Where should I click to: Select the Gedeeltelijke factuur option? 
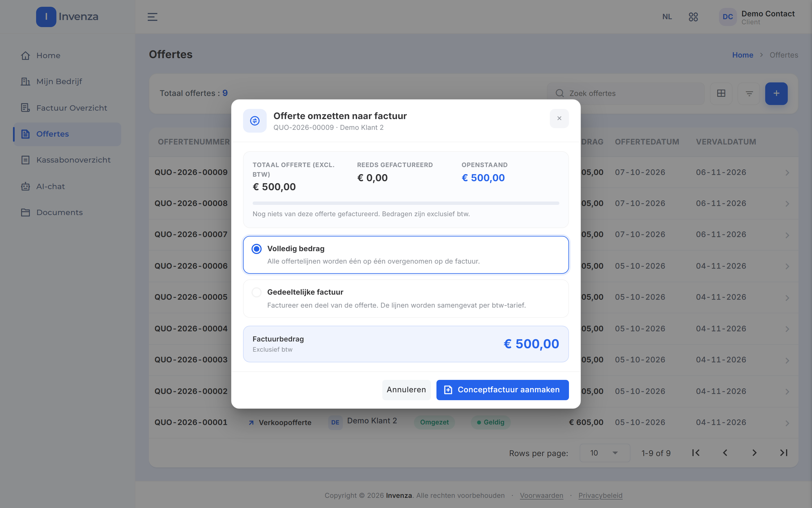point(406,298)
